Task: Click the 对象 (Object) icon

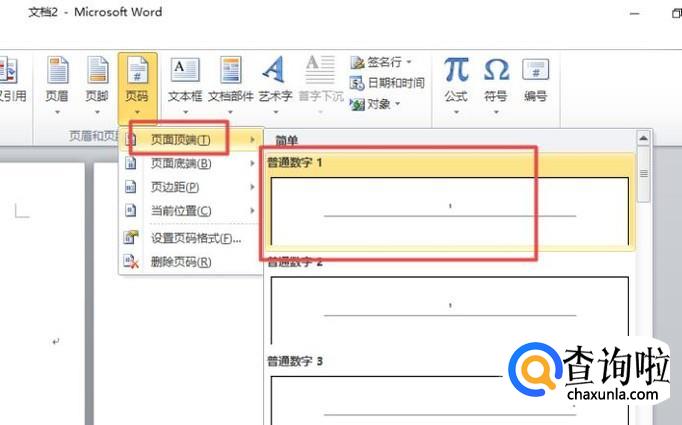Action: click(357, 104)
